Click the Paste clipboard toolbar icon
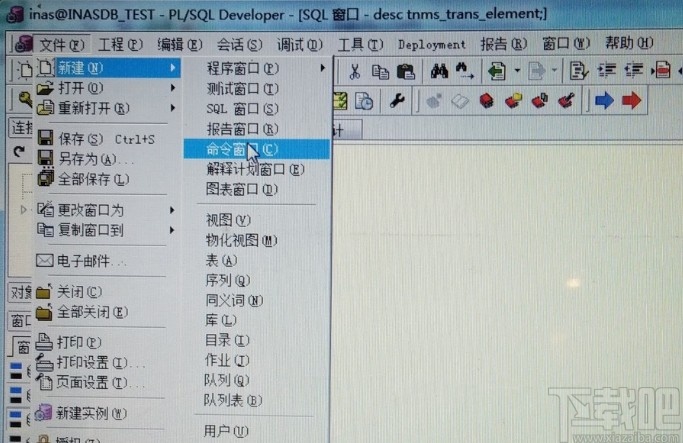 [x=406, y=71]
